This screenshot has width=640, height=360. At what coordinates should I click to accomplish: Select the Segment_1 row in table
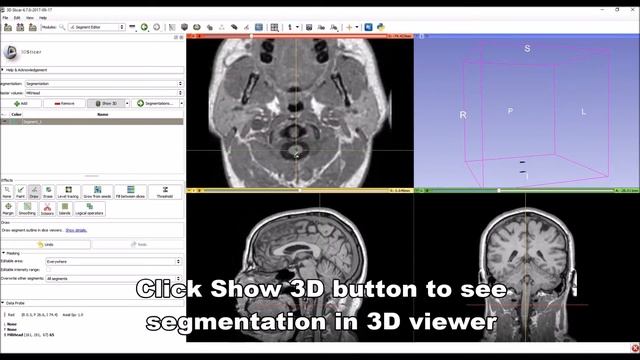click(x=92, y=122)
